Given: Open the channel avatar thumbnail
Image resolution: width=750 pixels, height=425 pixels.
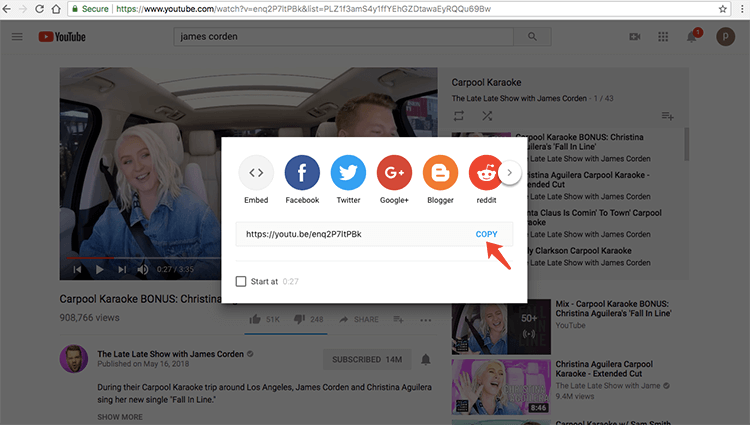Looking at the screenshot, I should click(74, 359).
